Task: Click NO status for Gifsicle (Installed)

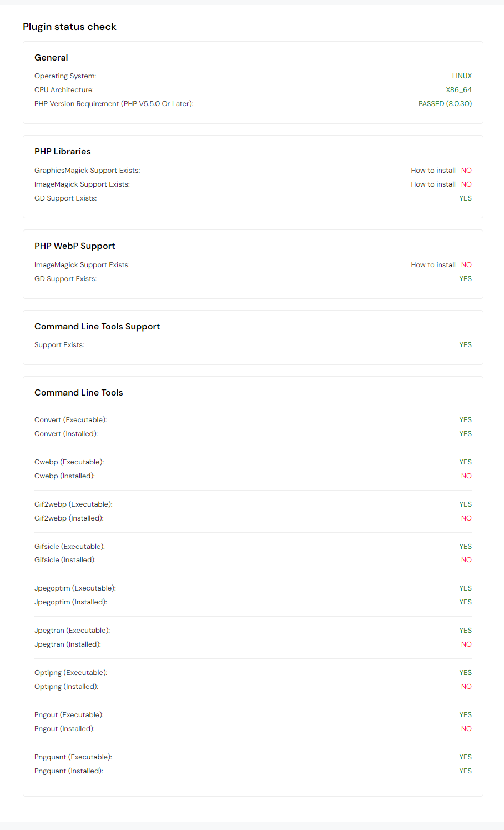Action: click(466, 560)
